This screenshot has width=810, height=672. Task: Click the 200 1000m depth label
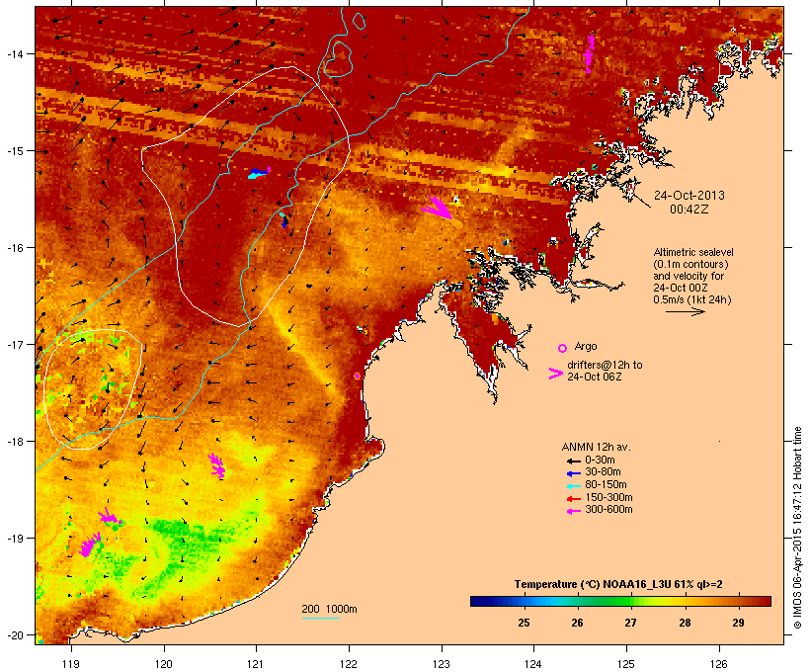coord(329,609)
